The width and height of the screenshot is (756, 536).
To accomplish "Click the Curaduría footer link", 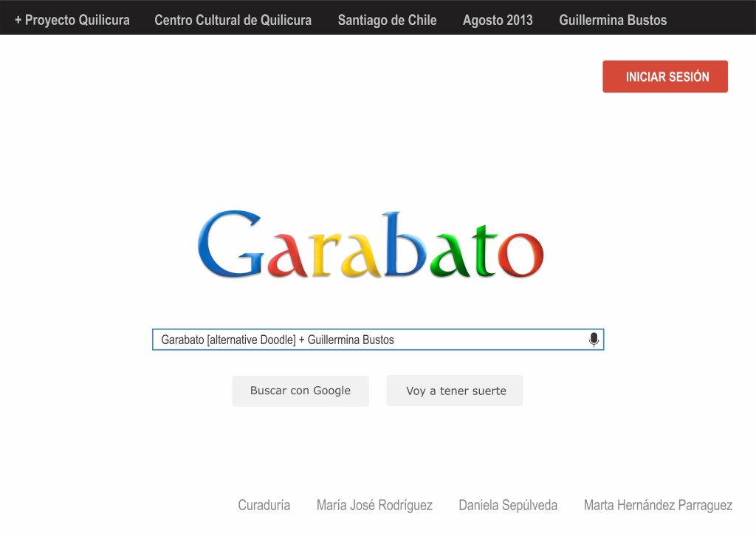I will click(x=264, y=505).
